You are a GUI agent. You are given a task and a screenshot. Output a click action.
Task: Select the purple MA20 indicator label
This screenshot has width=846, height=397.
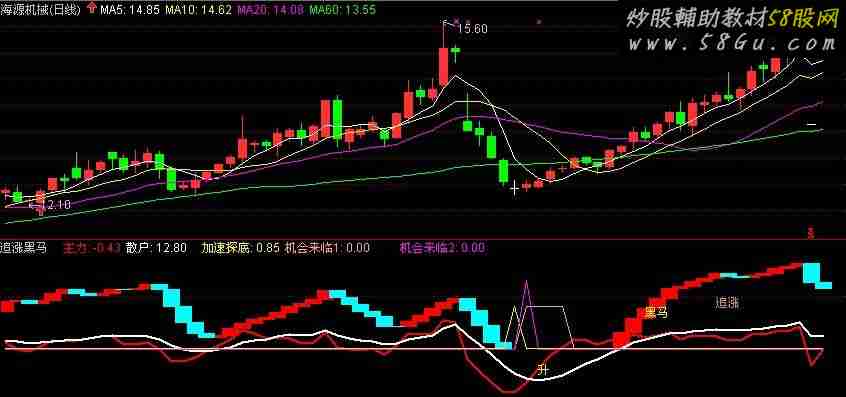pos(270,10)
